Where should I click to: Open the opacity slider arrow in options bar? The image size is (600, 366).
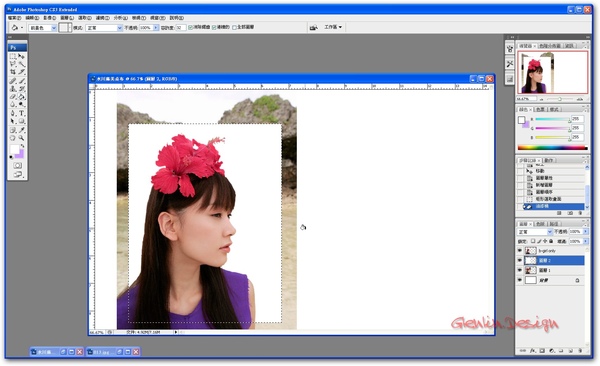pyautogui.click(x=156, y=28)
